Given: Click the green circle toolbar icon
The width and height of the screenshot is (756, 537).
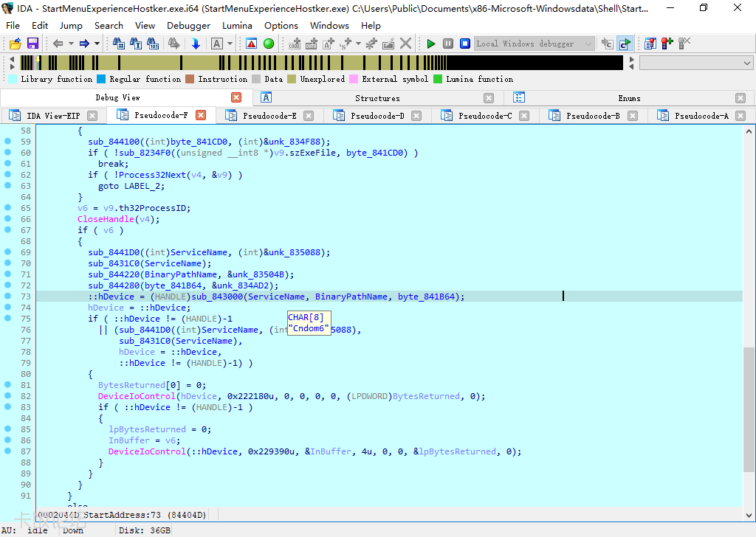Looking at the screenshot, I should (269, 44).
